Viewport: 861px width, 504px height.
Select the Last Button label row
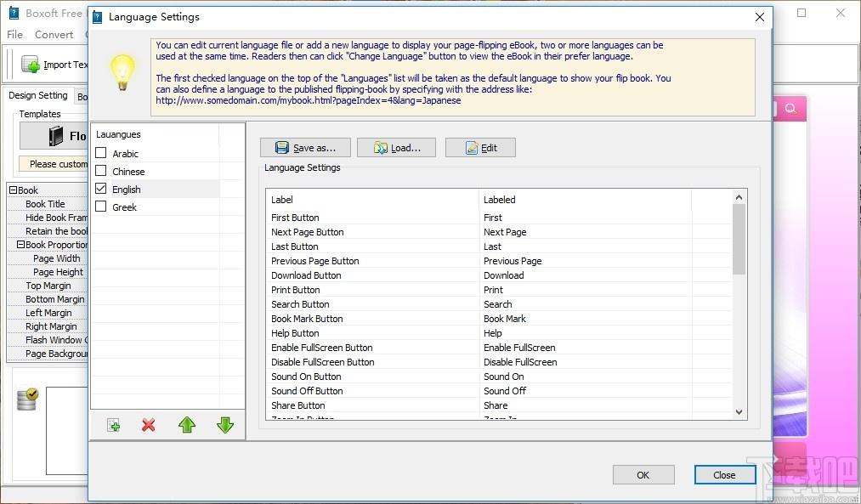tap(499, 246)
